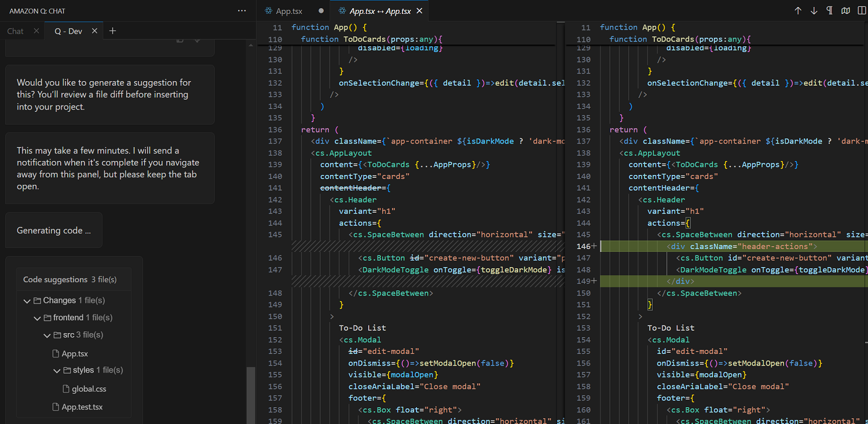Screen dimensions: 868x424
Task: Collapse the frontend folder node
Action: pyautogui.click(x=37, y=318)
